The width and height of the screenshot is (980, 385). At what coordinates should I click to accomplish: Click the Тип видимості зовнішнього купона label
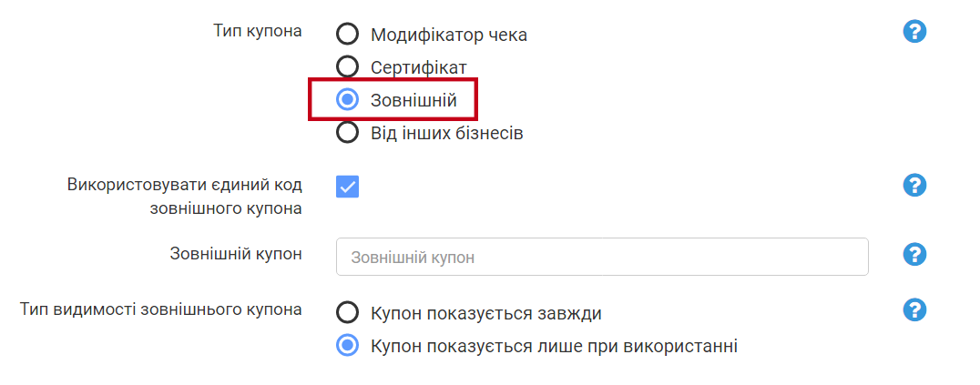(160, 309)
